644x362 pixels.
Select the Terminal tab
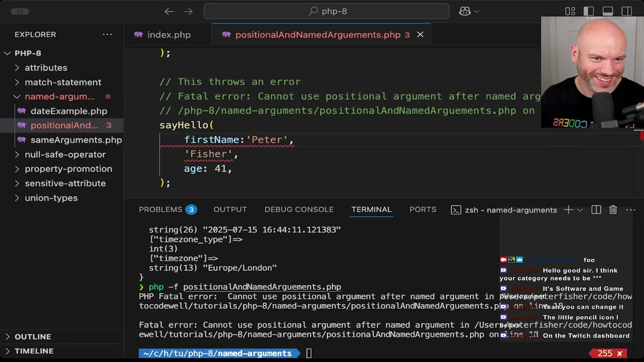pos(371,210)
